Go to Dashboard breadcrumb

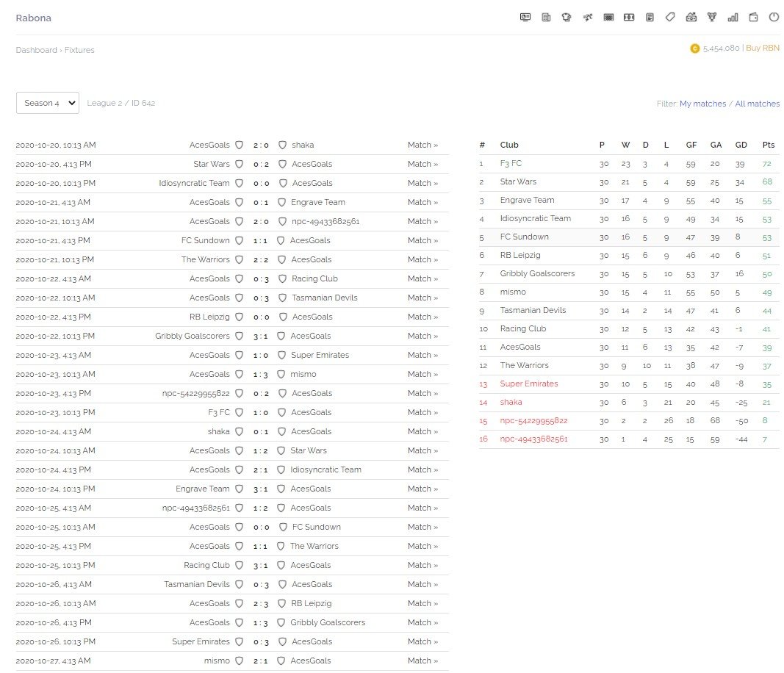tap(37, 50)
